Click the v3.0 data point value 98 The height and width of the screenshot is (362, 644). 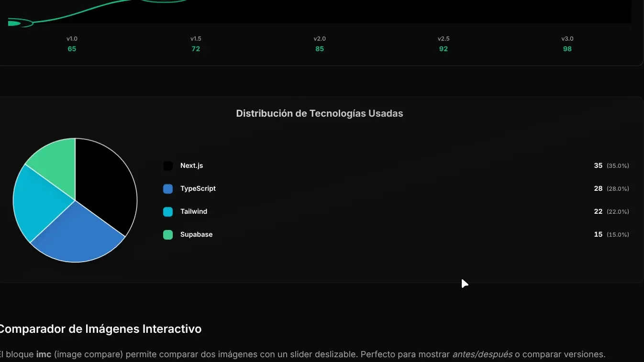pos(567,49)
